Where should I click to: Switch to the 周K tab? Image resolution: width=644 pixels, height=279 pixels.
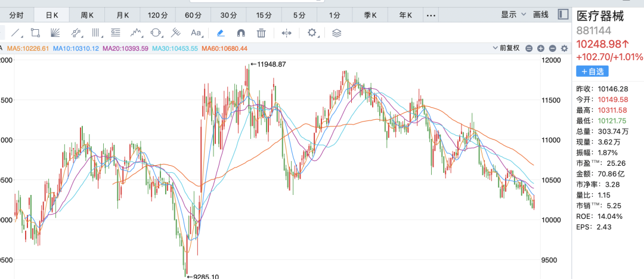(x=87, y=15)
